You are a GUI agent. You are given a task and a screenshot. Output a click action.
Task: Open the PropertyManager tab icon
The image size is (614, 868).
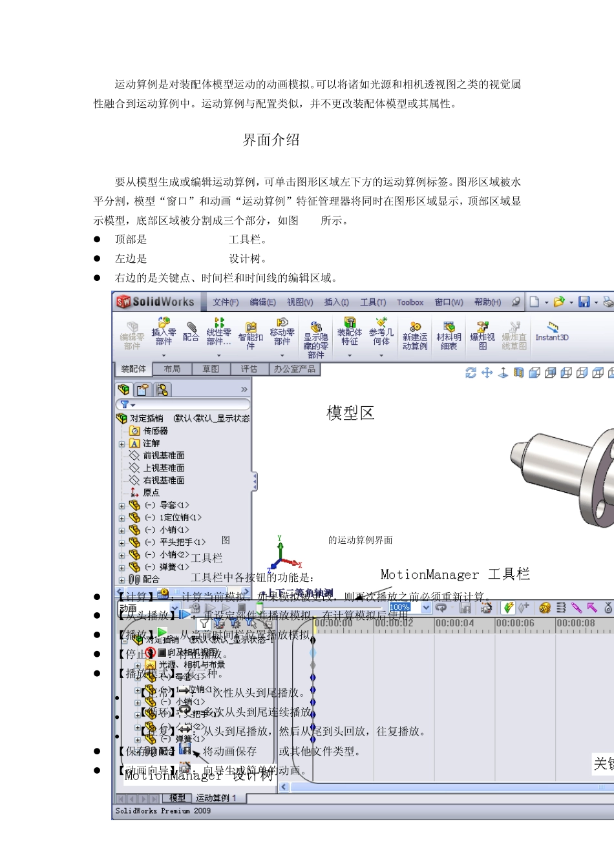click(x=143, y=389)
